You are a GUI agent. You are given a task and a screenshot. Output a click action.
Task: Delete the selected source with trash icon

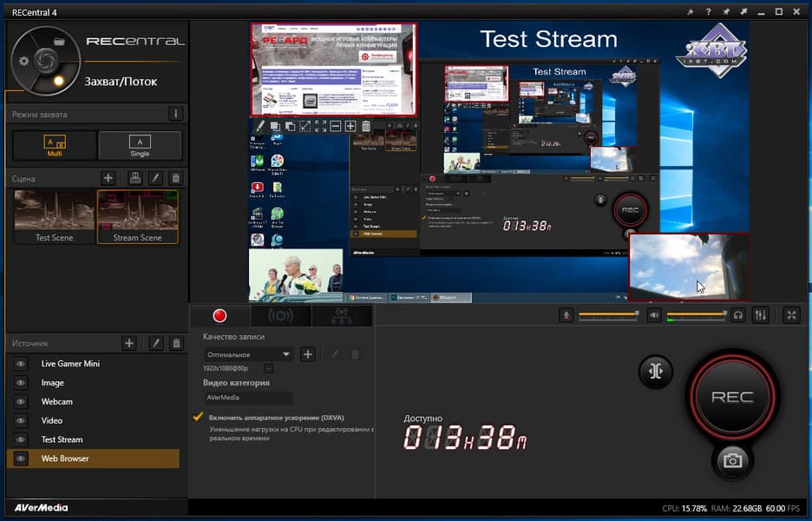(x=176, y=343)
